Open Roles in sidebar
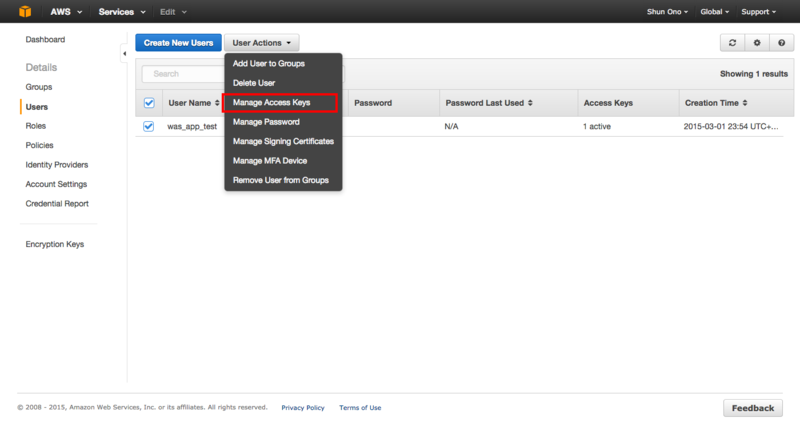Viewport: 800px width, 422px height. [x=36, y=126]
